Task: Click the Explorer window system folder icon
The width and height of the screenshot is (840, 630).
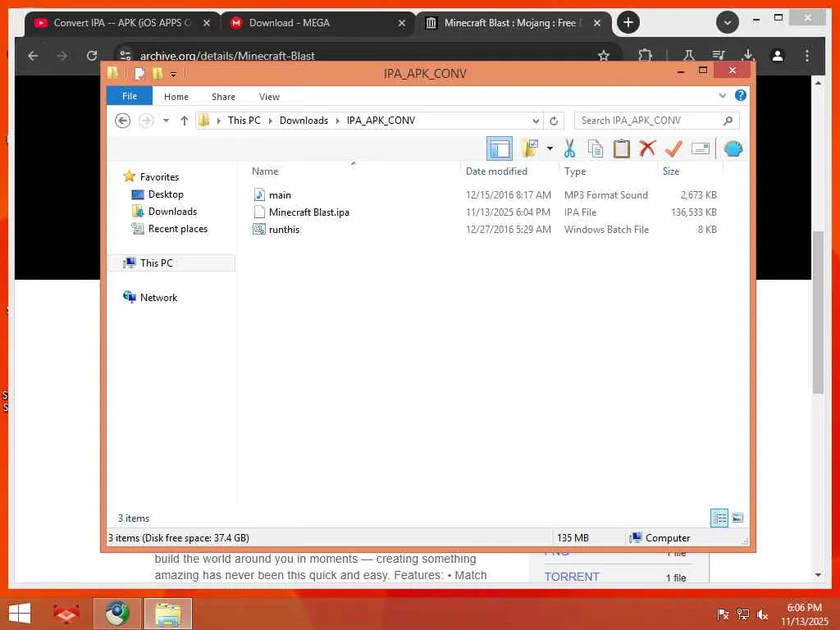Action: point(112,73)
